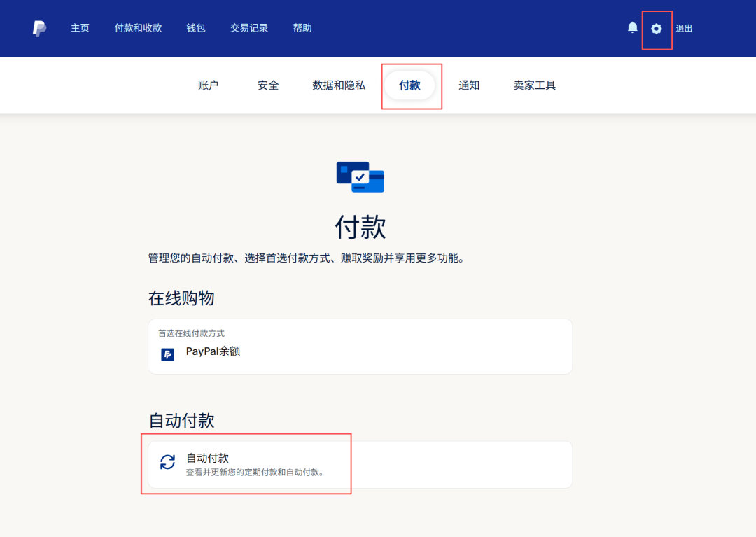Open the notifications bell
The width and height of the screenshot is (756, 537).
pyautogui.click(x=632, y=27)
